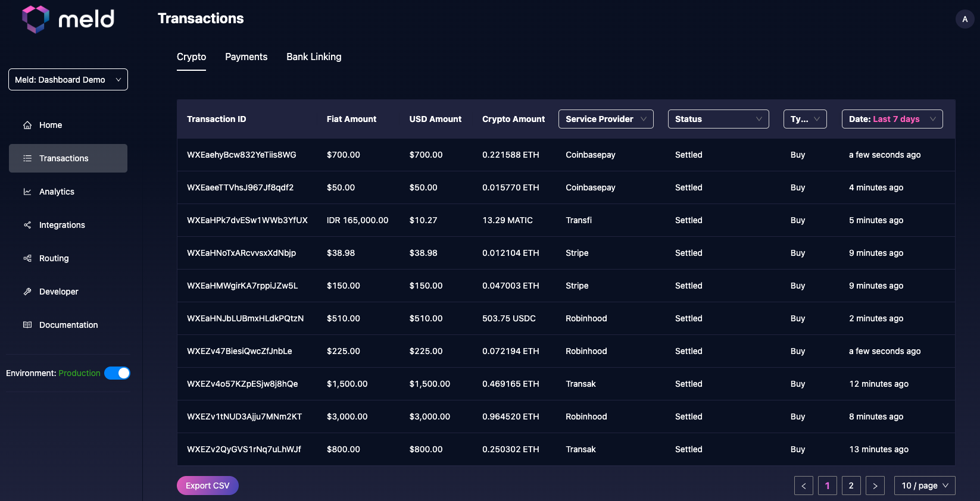Open the Date: Last 7 days dropdown

point(892,119)
